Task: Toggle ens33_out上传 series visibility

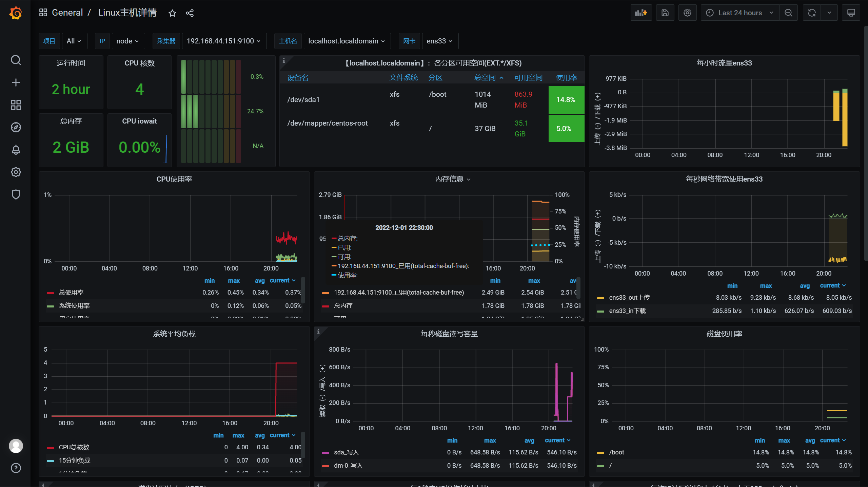Action: click(x=629, y=298)
